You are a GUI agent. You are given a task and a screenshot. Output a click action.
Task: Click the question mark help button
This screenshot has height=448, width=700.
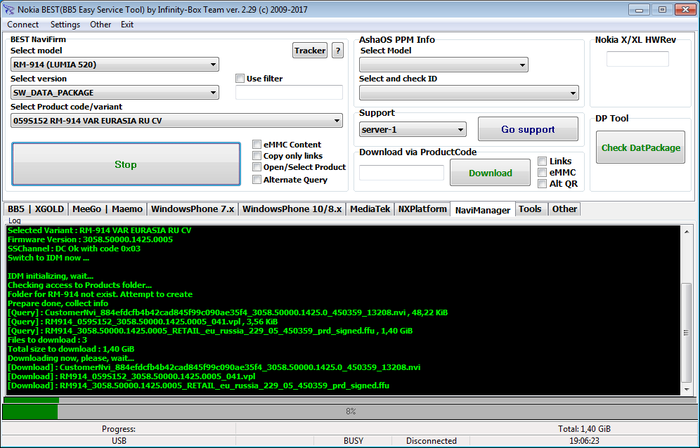click(x=338, y=50)
